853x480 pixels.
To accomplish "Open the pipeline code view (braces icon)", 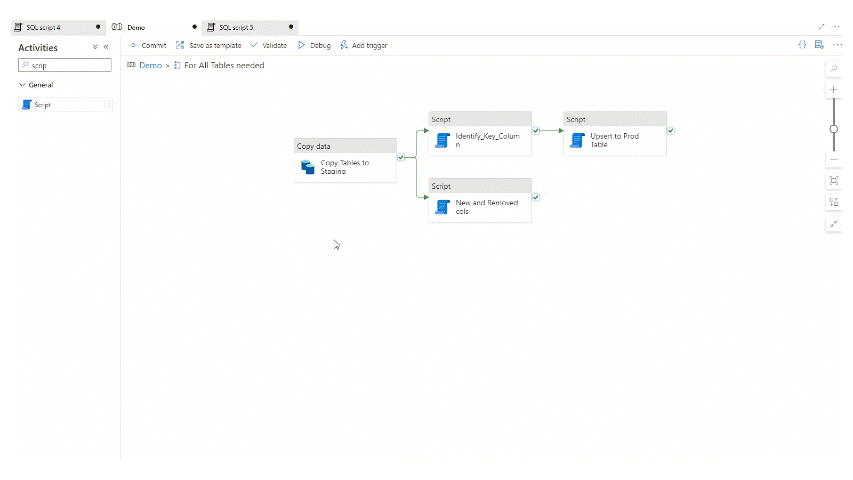I will click(802, 45).
